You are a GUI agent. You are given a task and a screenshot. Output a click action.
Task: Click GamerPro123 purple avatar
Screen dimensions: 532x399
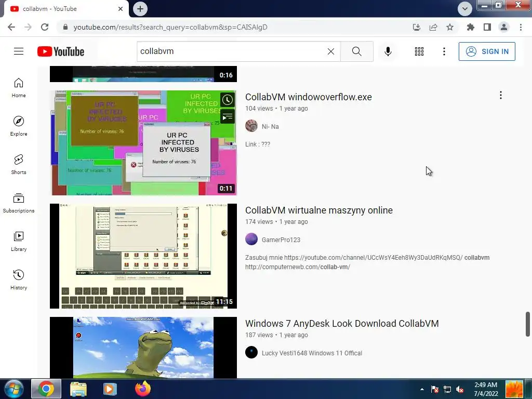(x=251, y=239)
